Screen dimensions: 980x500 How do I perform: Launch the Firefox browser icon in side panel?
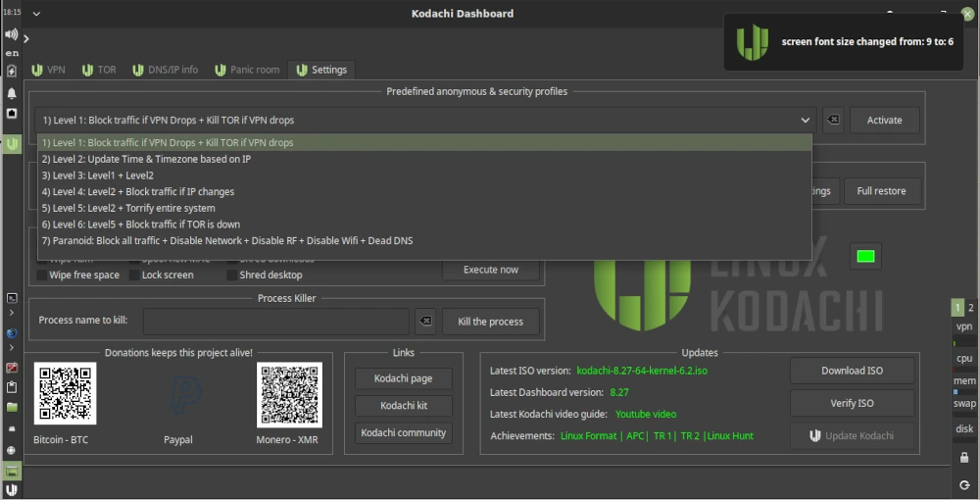[x=12, y=333]
